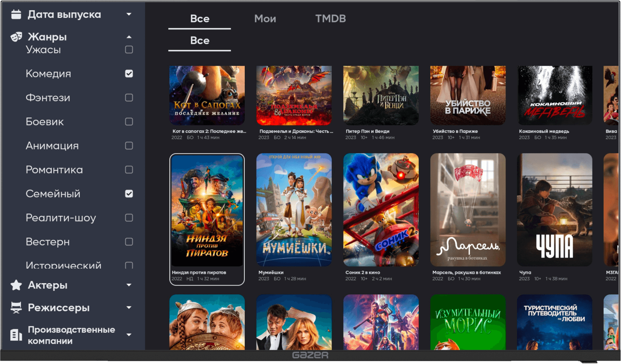Select the second-row Все sub-tab
Image resolution: width=621 pixels, height=364 pixels.
pos(200,41)
